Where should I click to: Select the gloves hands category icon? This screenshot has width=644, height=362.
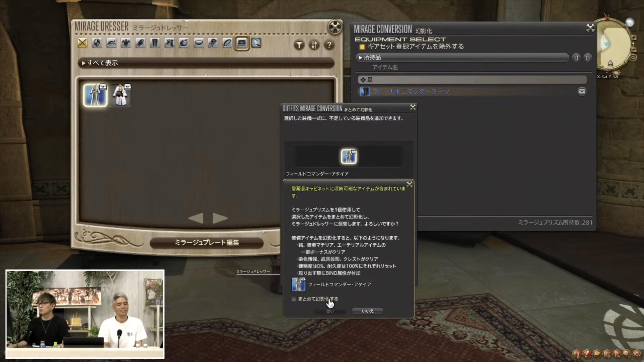[140, 43]
